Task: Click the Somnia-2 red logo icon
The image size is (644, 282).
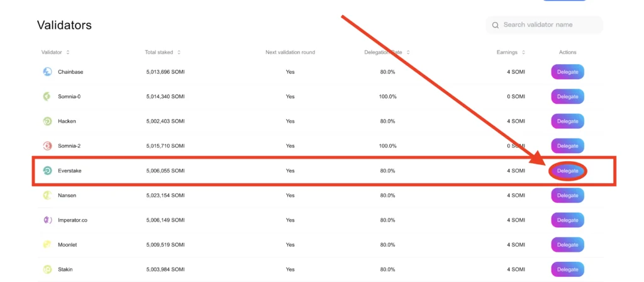Action: (48, 146)
